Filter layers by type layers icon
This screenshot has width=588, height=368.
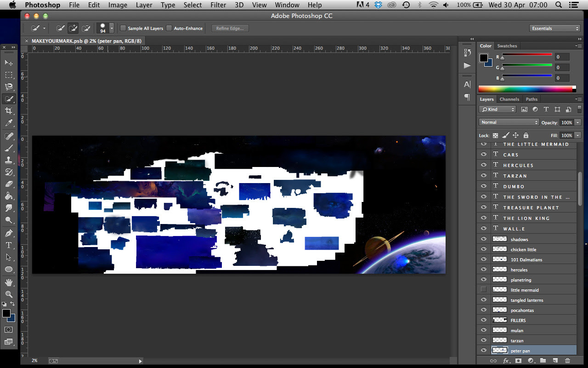[x=546, y=109]
